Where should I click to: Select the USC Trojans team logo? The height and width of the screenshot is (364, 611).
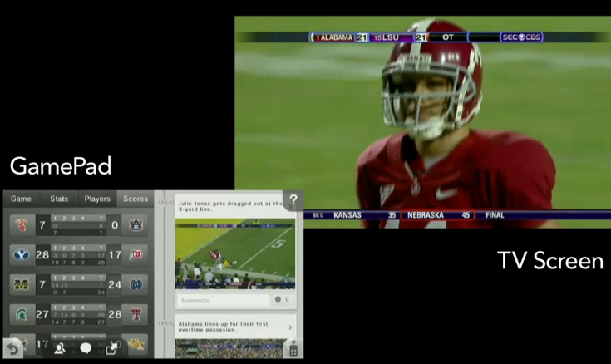click(21, 224)
